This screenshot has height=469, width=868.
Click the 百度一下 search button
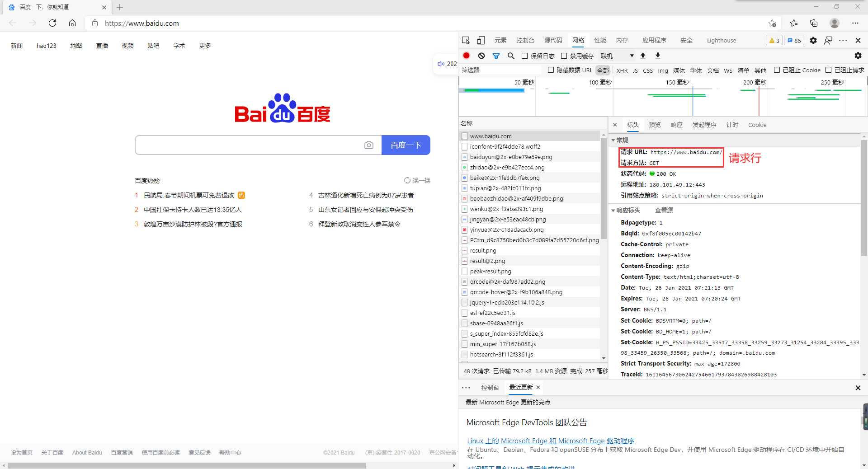pos(406,145)
